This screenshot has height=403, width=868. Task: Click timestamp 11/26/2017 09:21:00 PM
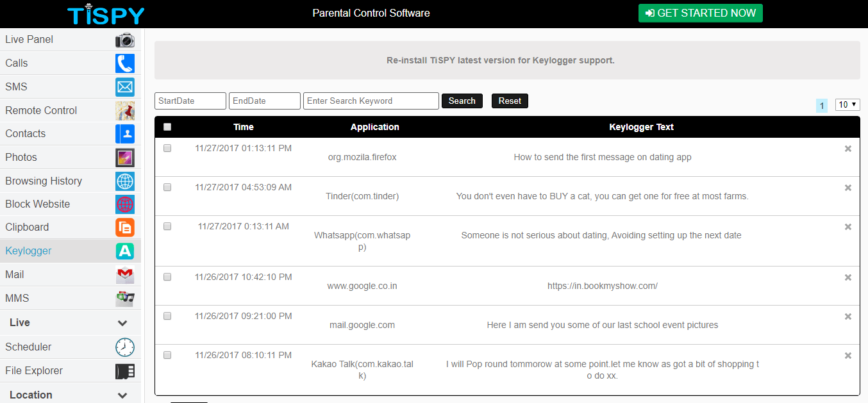[x=244, y=317]
